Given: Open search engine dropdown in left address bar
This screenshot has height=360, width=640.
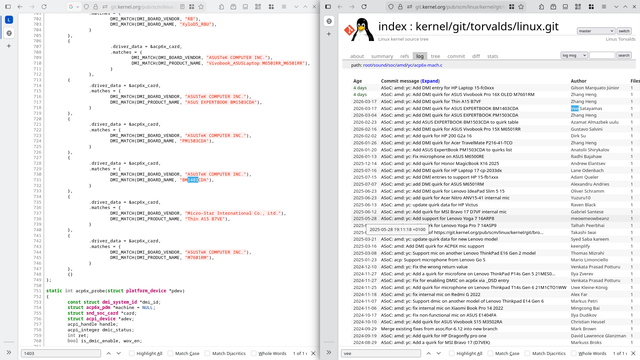Looking at the screenshot, I should (x=73, y=7).
